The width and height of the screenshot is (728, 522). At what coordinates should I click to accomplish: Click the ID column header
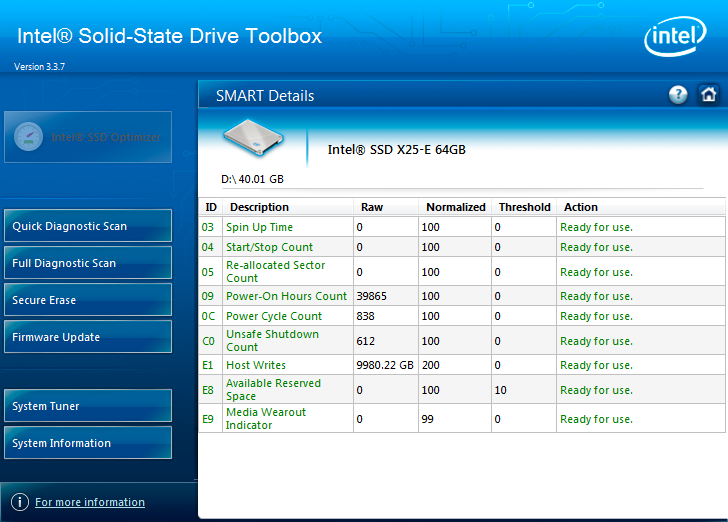(211, 207)
